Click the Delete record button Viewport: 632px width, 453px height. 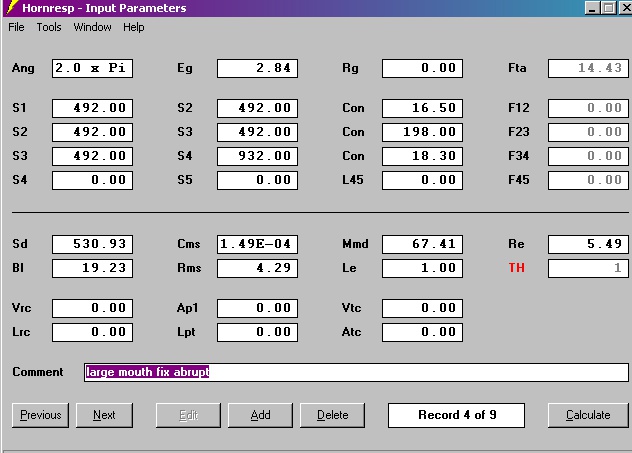[333, 415]
